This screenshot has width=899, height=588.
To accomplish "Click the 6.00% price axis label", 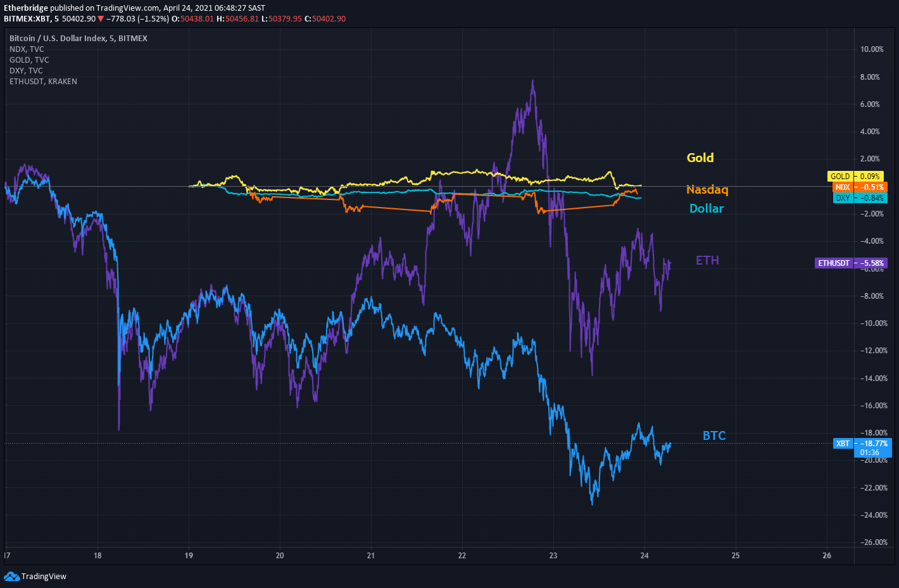I will (870, 104).
